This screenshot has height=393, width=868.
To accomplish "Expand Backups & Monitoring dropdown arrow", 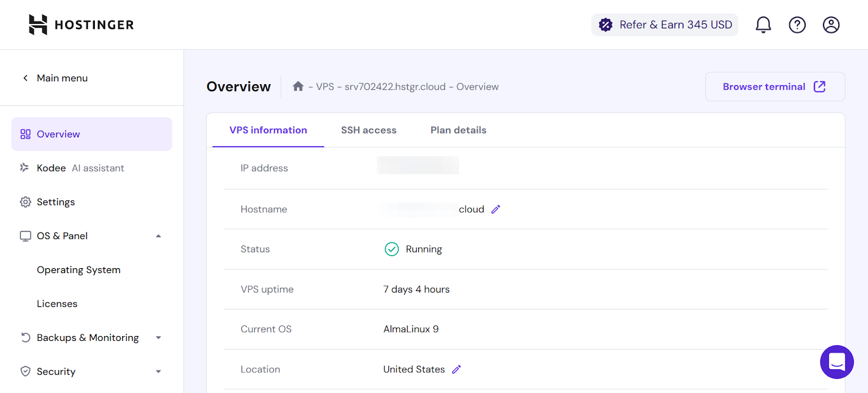I will point(158,338).
